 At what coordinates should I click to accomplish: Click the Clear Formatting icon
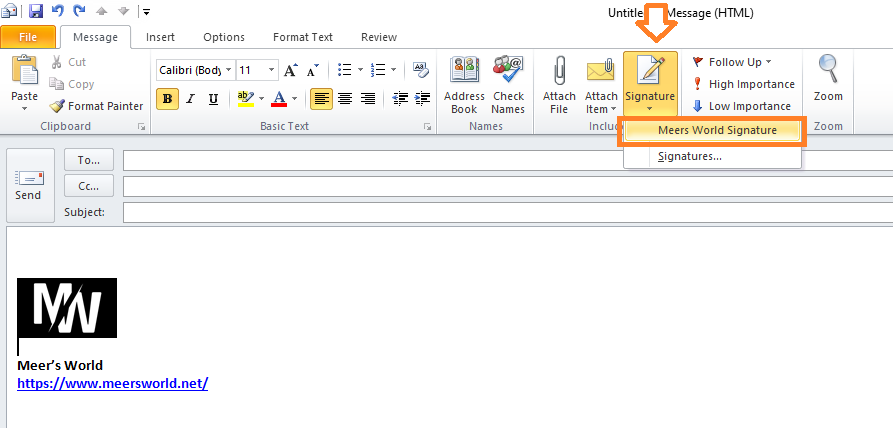[x=420, y=70]
